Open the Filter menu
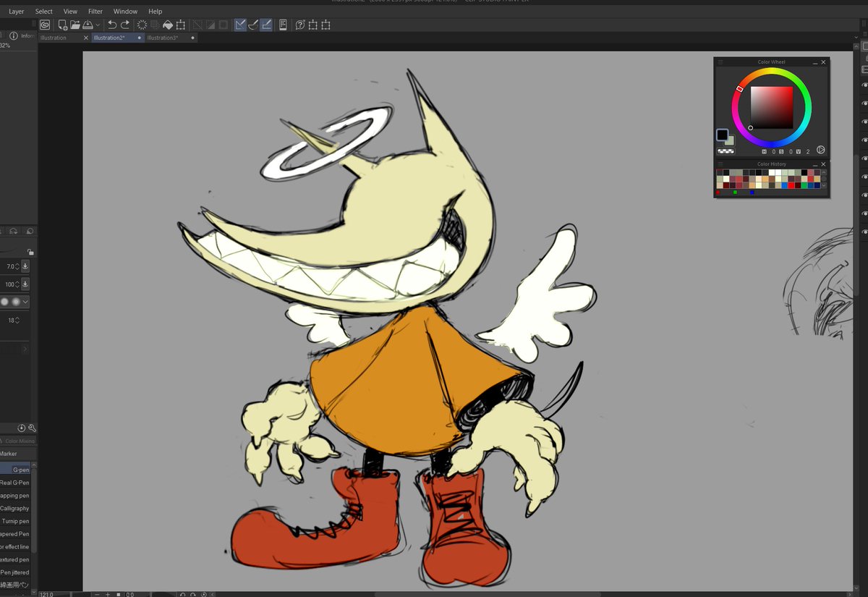Screen dimensions: 868x597 click(x=95, y=12)
